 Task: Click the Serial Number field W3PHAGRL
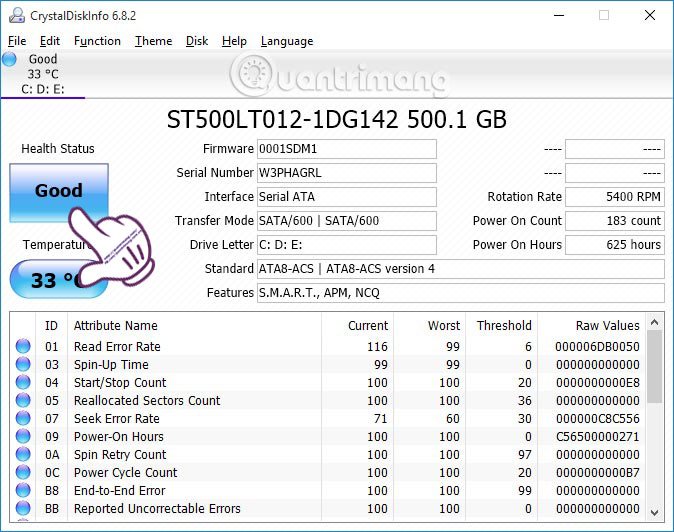(347, 173)
